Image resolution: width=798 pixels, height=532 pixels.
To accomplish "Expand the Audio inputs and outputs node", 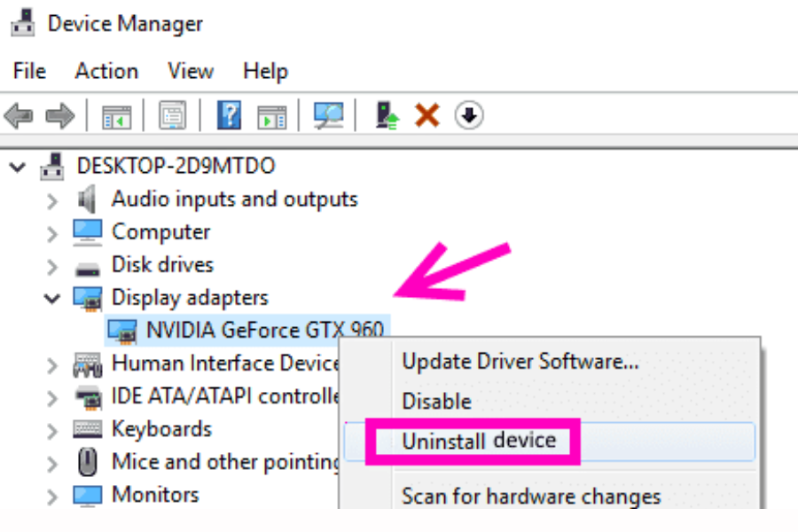I will pyautogui.click(x=52, y=199).
